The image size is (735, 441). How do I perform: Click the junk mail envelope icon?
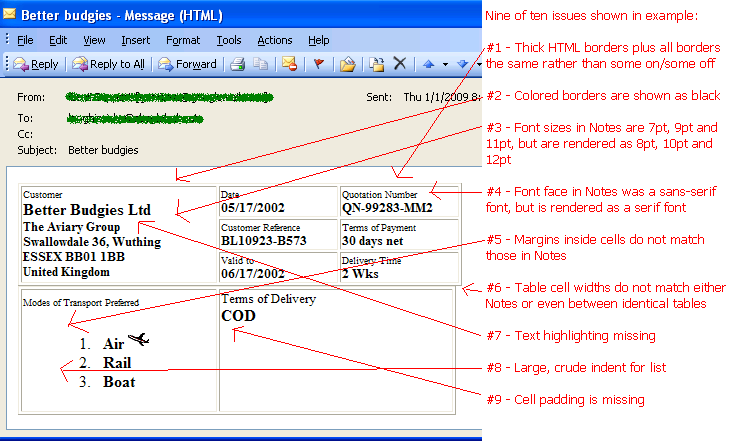(289, 64)
